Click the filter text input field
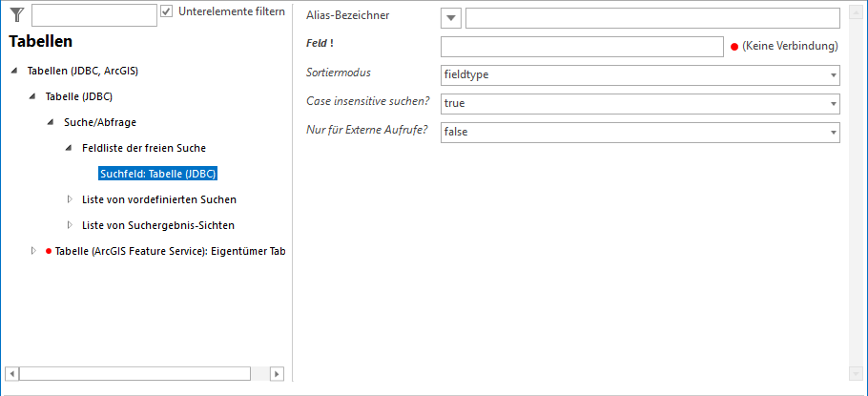Viewport: 868px width, 396px height. tap(93, 14)
